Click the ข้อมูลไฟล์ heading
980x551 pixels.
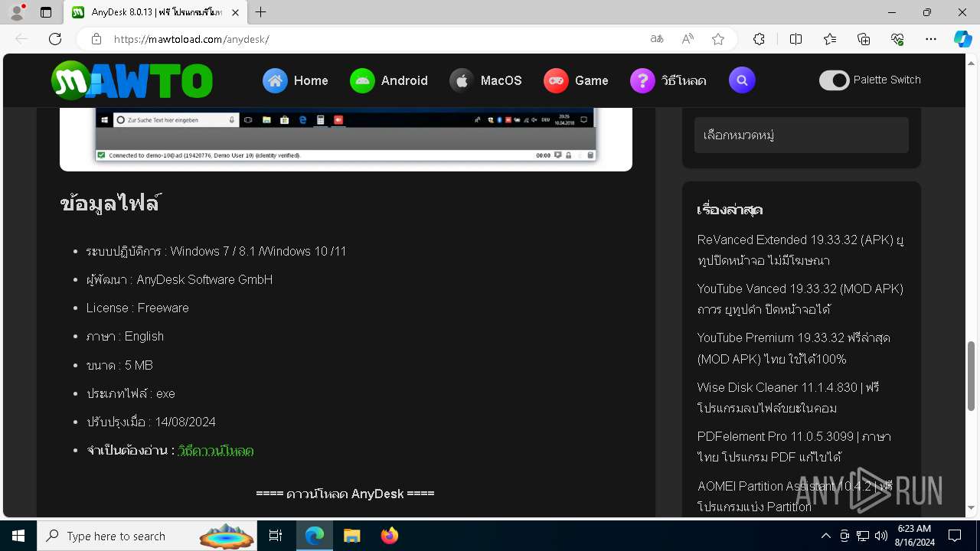[110, 204]
